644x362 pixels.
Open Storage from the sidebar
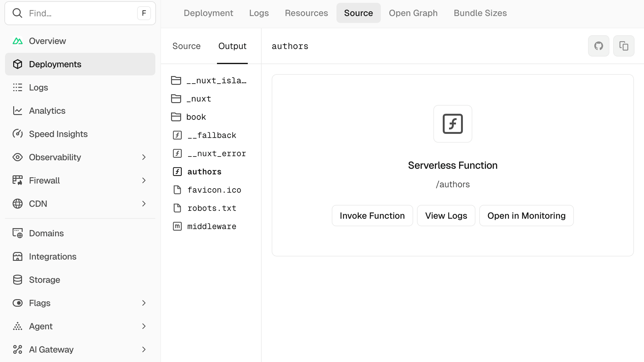pyautogui.click(x=45, y=280)
